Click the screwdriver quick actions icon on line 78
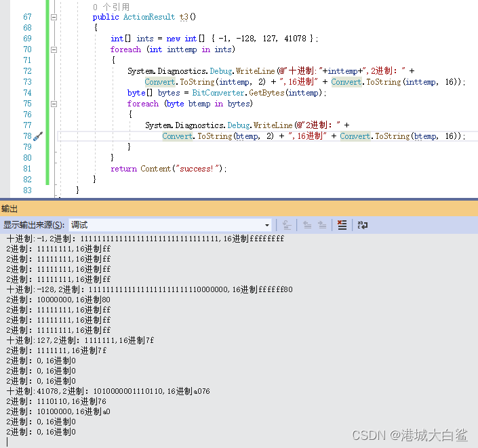 (x=38, y=136)
